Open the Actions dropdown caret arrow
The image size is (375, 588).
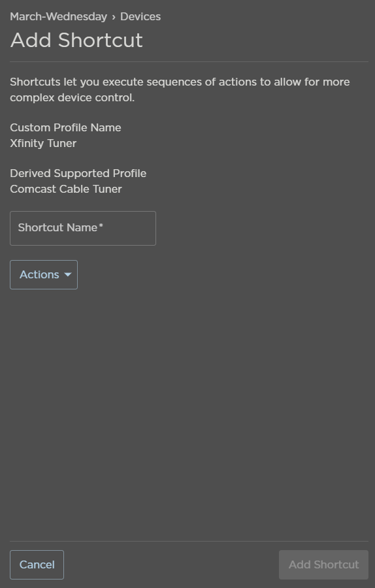click(68, 274)
